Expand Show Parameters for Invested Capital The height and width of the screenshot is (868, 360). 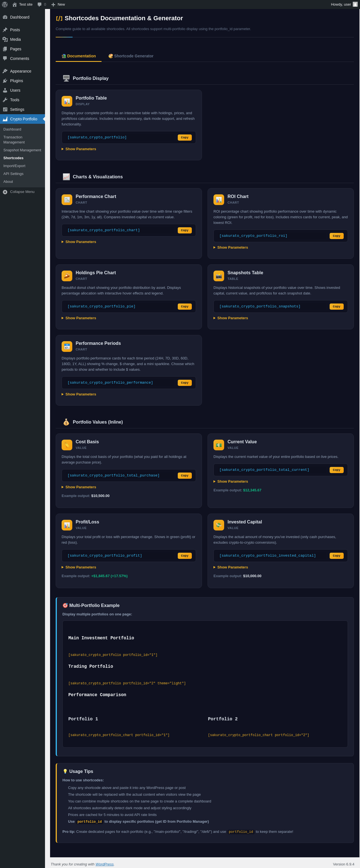[231, 567]
